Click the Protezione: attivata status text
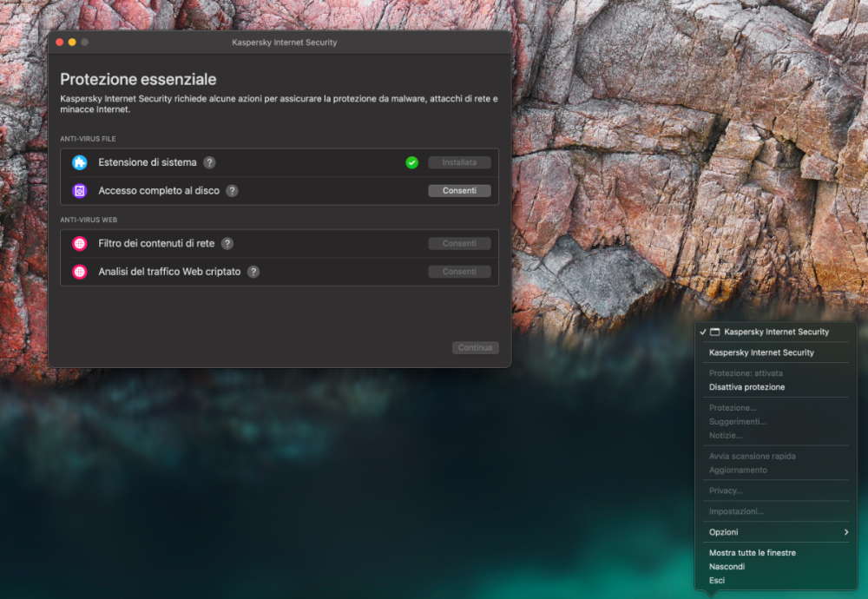The image size is (868, 599). pyautogui.click(x=746, y=373)
